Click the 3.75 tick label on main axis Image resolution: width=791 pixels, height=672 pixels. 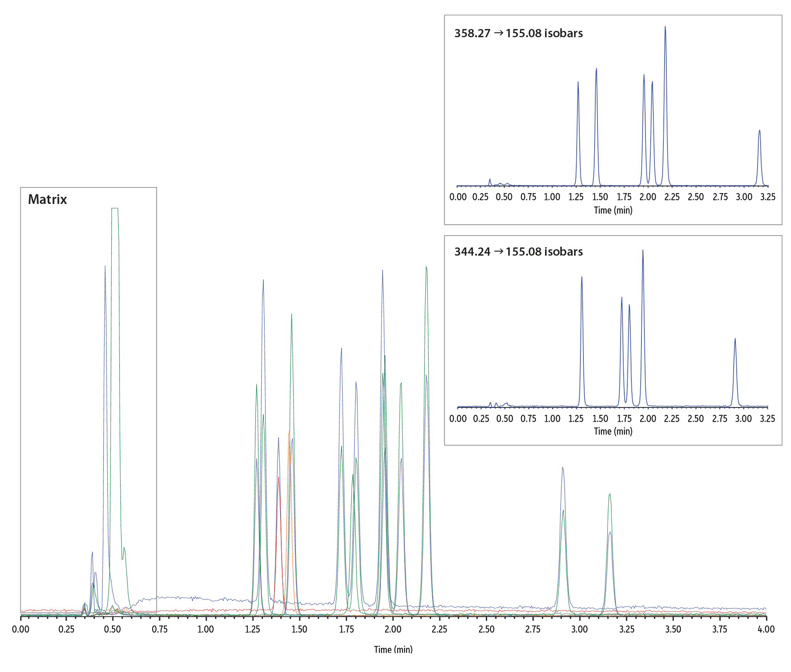(x=720, y=629)
